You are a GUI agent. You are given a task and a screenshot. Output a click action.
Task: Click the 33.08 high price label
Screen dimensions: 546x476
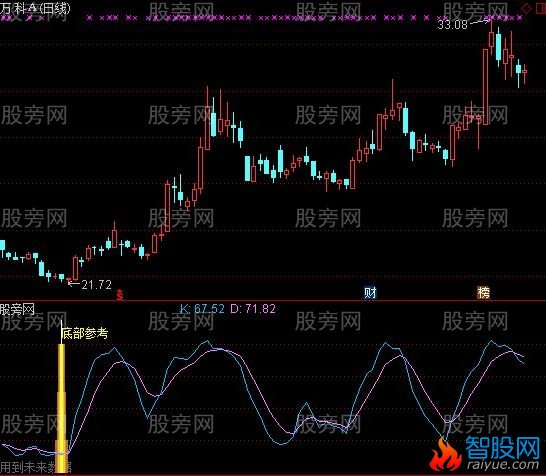click(452, 24)
